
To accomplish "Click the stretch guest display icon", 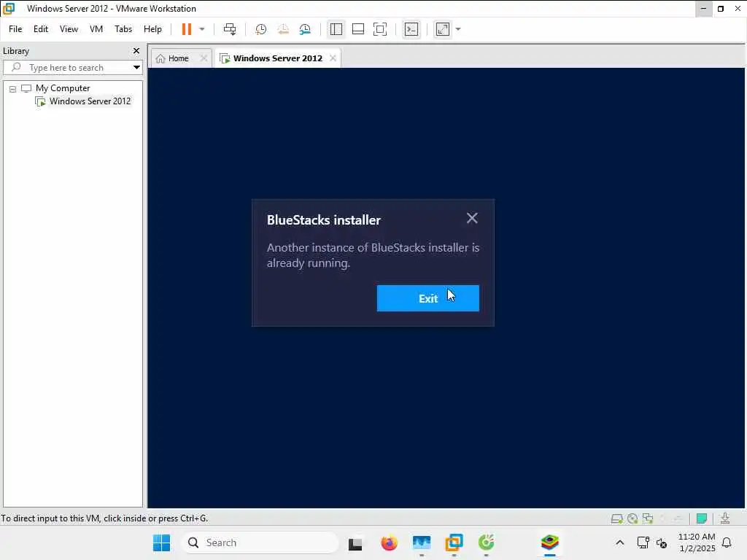I will tap(443, 29).
